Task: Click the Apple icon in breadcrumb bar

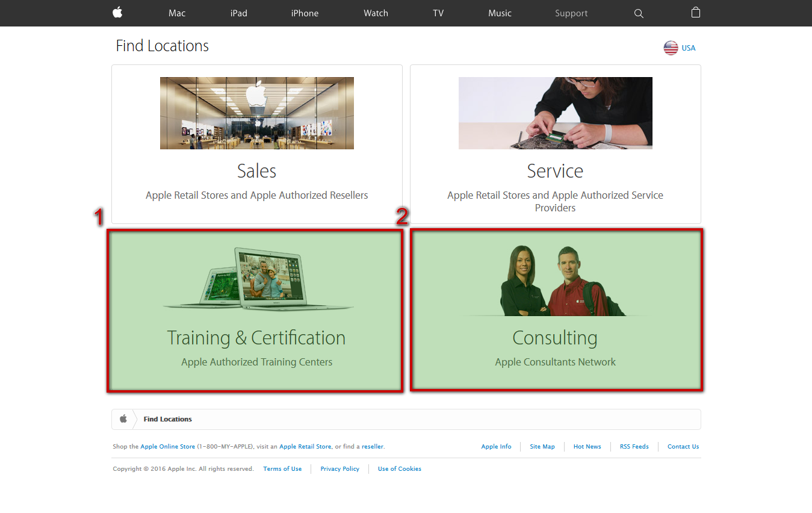Action: 123,419
